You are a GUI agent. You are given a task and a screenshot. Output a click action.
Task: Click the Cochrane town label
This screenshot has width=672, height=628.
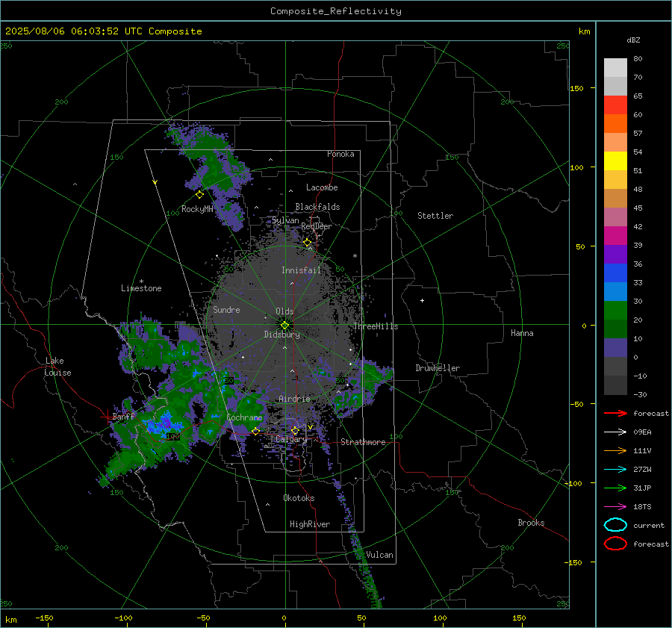244,417
